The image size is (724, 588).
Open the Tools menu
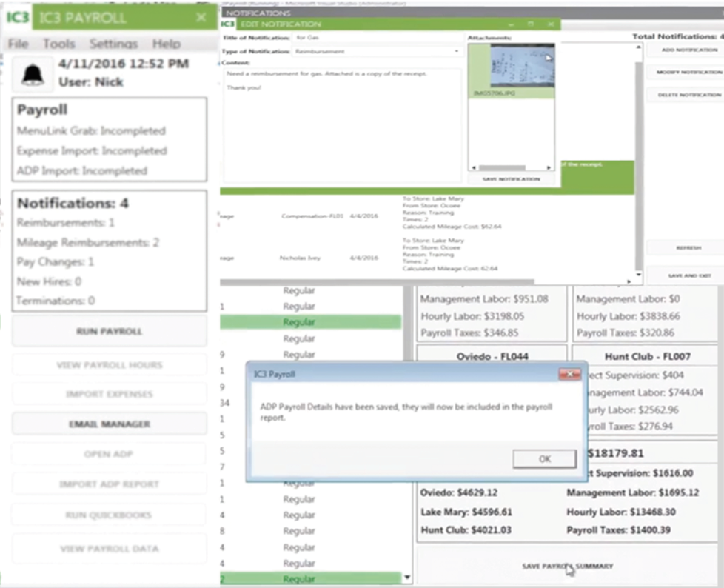click(x=58, y=44)
